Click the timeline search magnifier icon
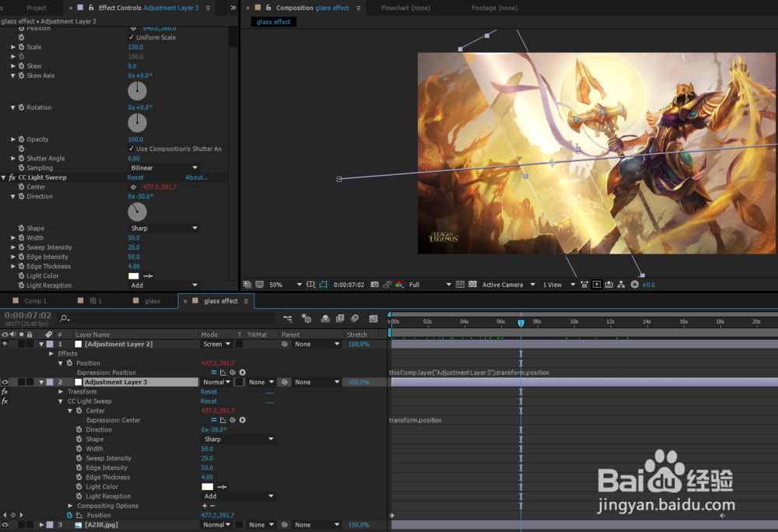This screenshot has height=532, width=778. [x=65, y=318]
